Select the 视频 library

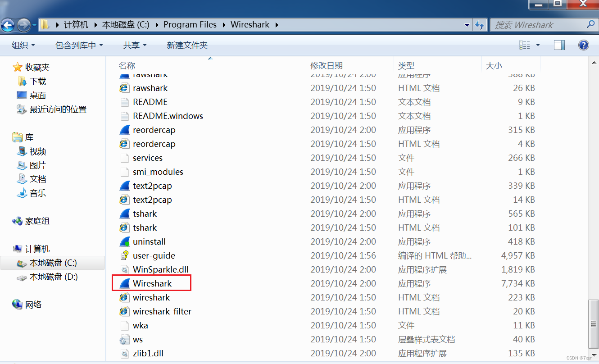pos(38,151)
